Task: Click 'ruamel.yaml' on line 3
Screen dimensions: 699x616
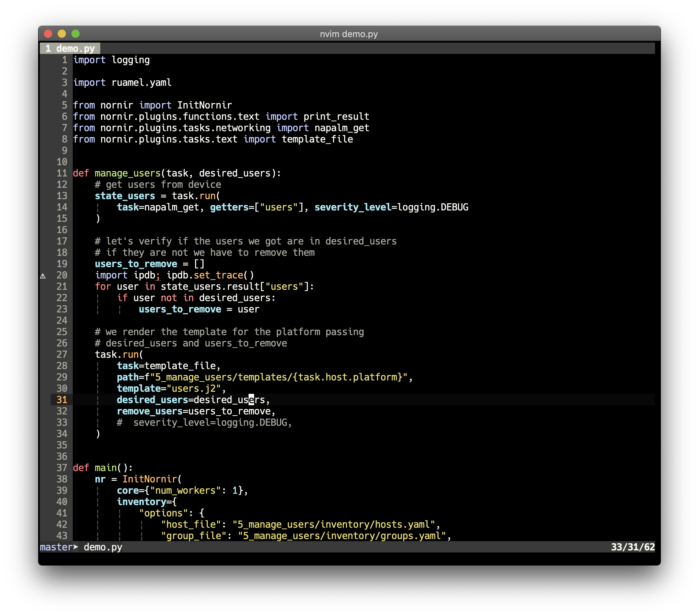Action: [x=141, y=83]
